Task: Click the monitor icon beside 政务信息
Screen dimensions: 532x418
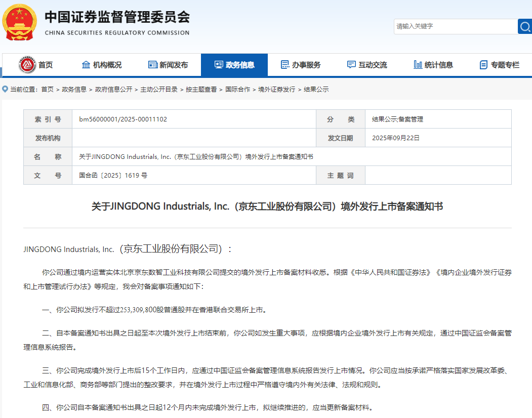Action: [x=219, y=64]
